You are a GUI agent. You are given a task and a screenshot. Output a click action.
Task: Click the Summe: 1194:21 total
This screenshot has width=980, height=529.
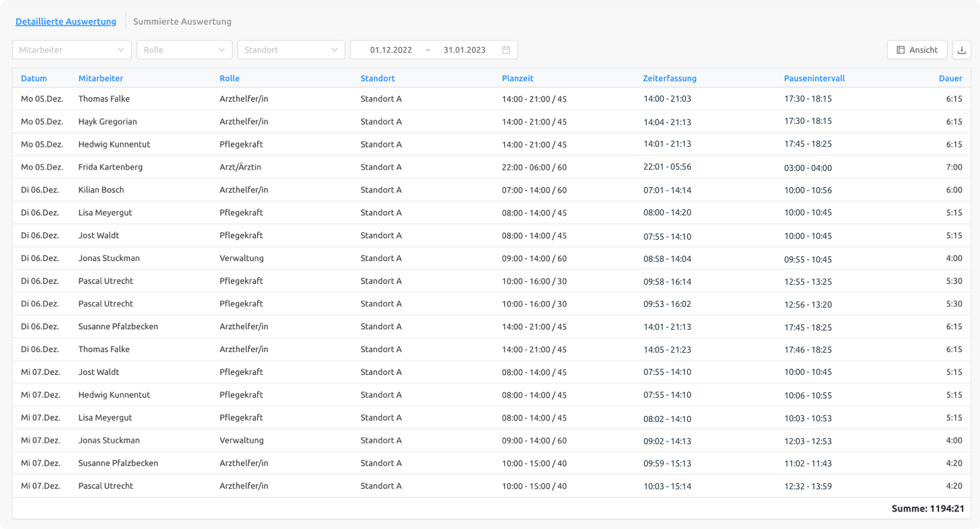tap(927, 509)
